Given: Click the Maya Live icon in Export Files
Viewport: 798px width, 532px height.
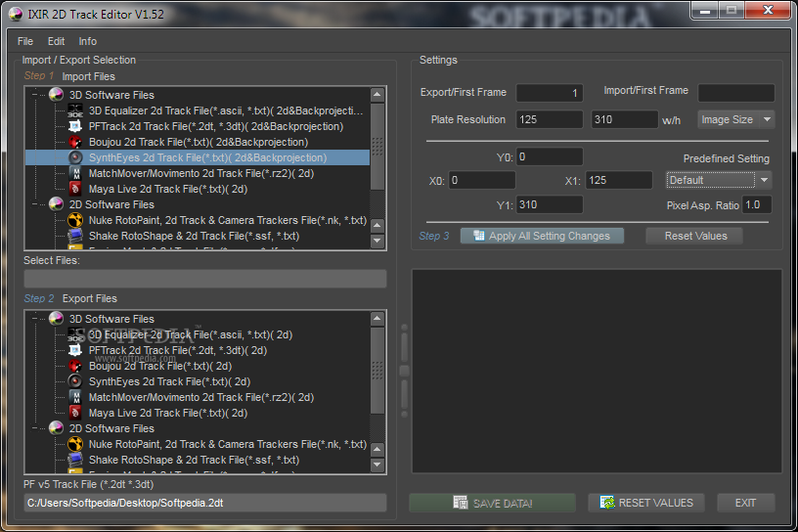Looking at the screenshot, I should (x=75, y=413).
